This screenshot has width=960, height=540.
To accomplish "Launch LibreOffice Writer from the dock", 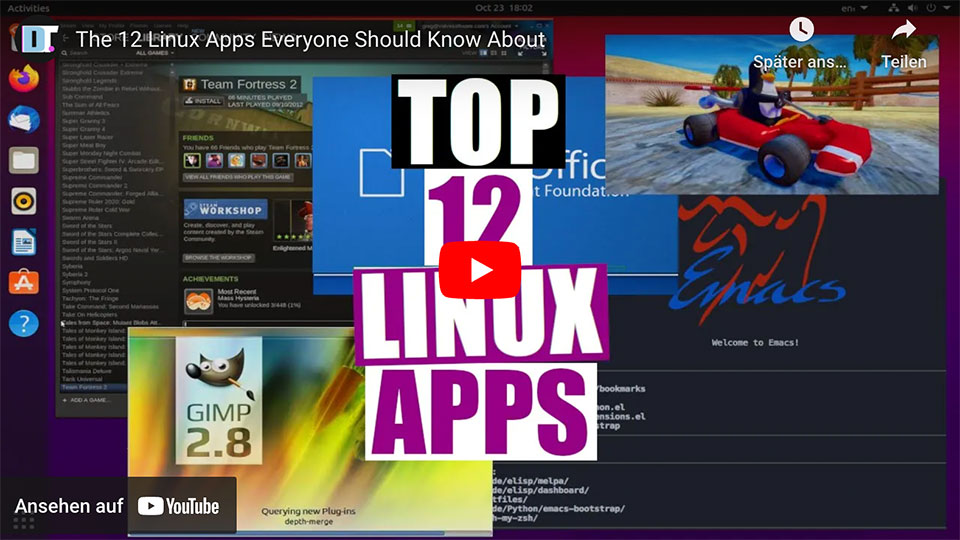I will click(24, 242).
